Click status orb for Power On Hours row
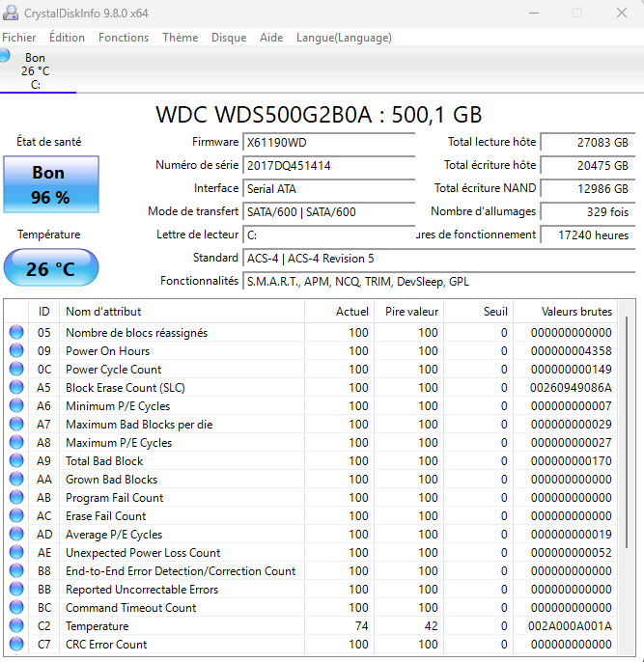This screenshot has width=644, height=662. click(x=16, y=350)
